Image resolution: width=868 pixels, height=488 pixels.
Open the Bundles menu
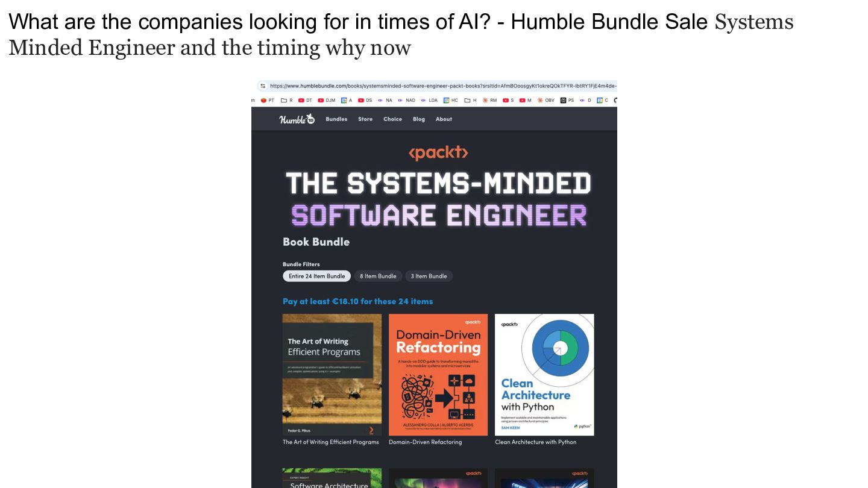click(x=336, y=119)
